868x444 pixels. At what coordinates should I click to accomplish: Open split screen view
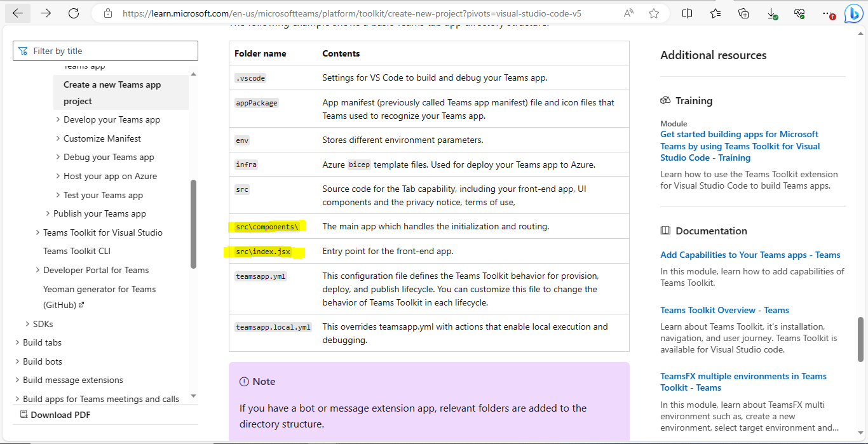(687, 13)
